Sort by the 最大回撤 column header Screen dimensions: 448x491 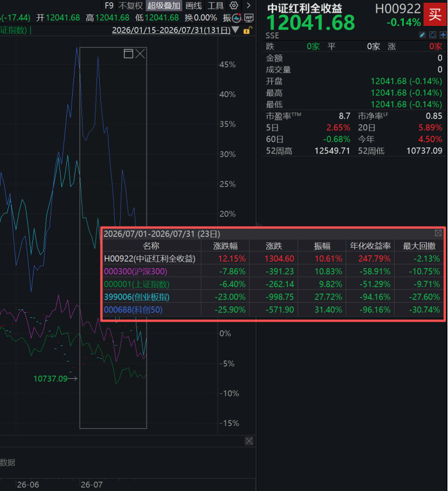click(419, 246)
